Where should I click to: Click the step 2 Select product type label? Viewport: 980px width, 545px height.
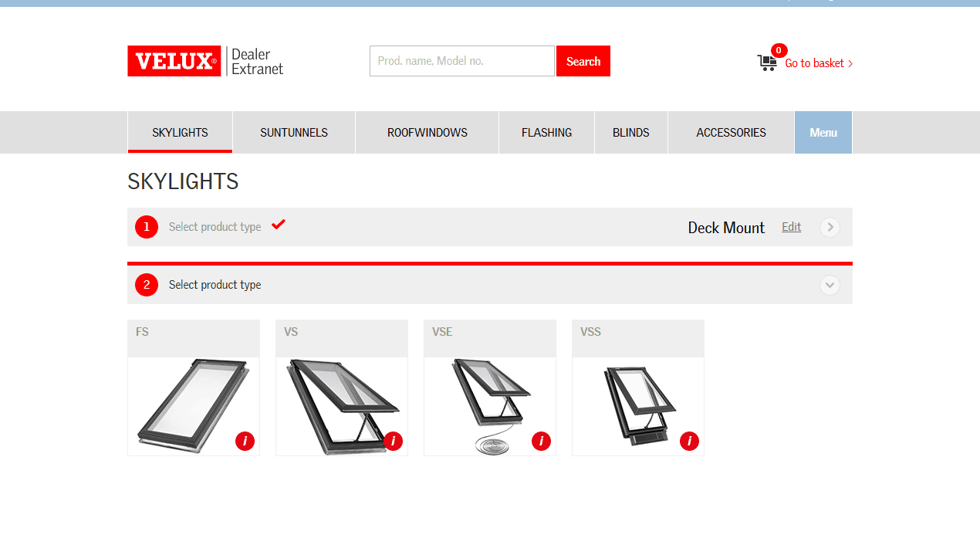pyautogui.click(x=215, y=285)
